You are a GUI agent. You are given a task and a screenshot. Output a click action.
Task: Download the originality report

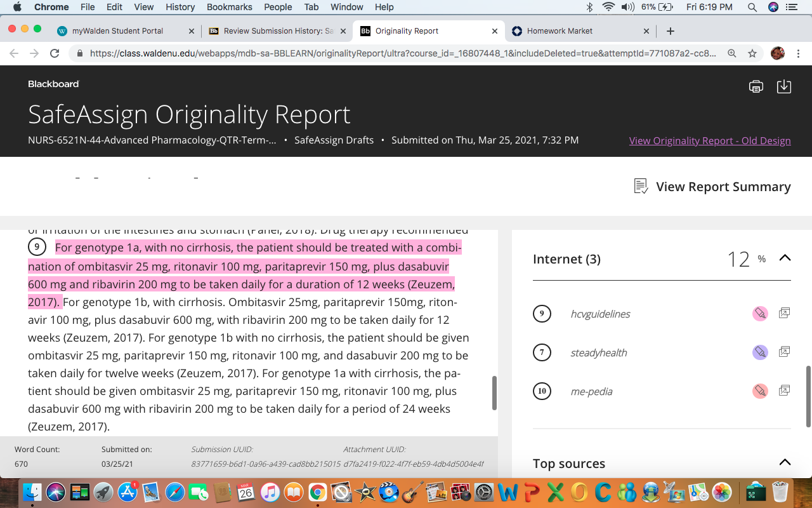784,86
